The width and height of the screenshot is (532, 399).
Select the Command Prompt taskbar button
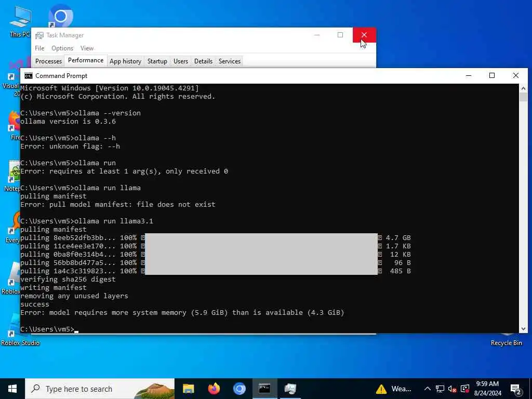(x=264, y=389)
